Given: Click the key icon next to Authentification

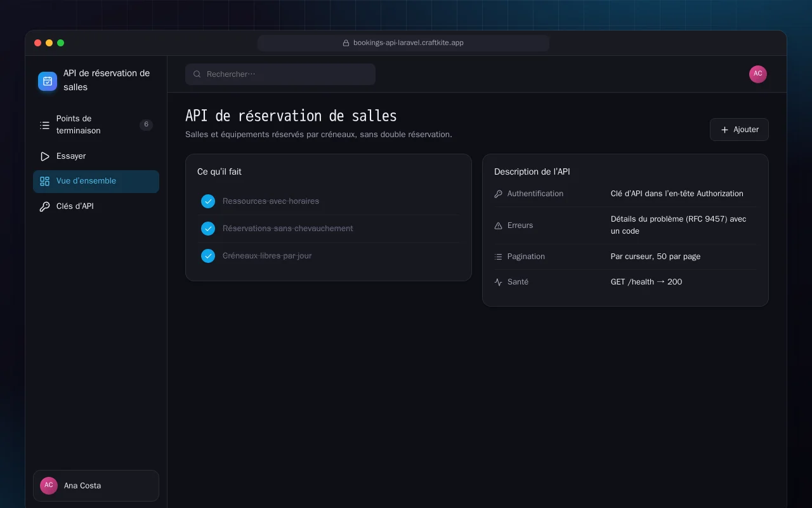Looking at the screenshot, I should point(498,194).
